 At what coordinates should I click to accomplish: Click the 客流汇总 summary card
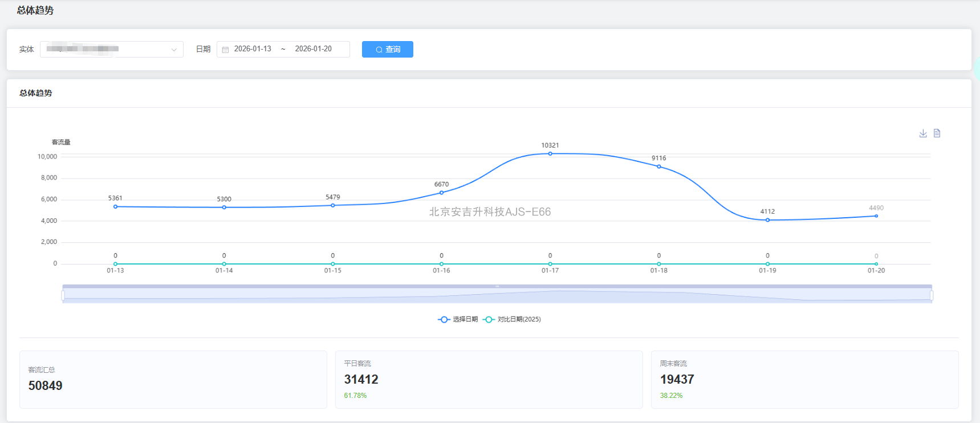173,380
